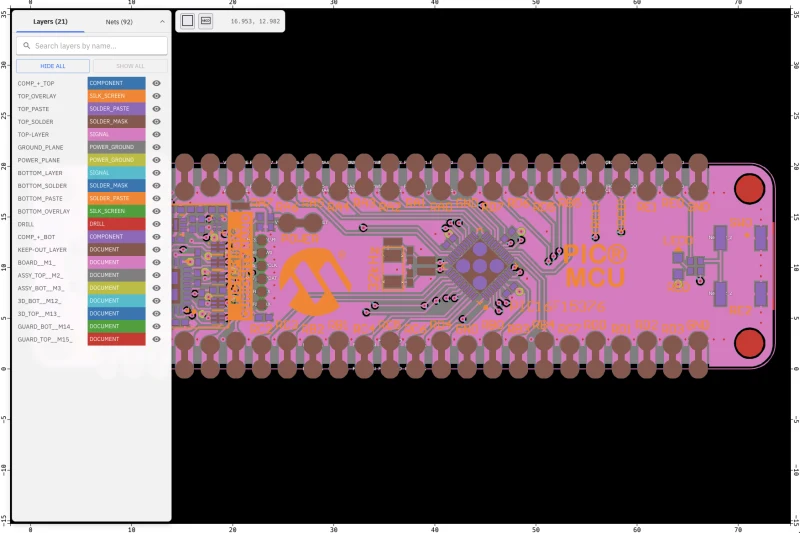
Task: Select the measure ruler tool icon
Action: (x=206, y=21)
